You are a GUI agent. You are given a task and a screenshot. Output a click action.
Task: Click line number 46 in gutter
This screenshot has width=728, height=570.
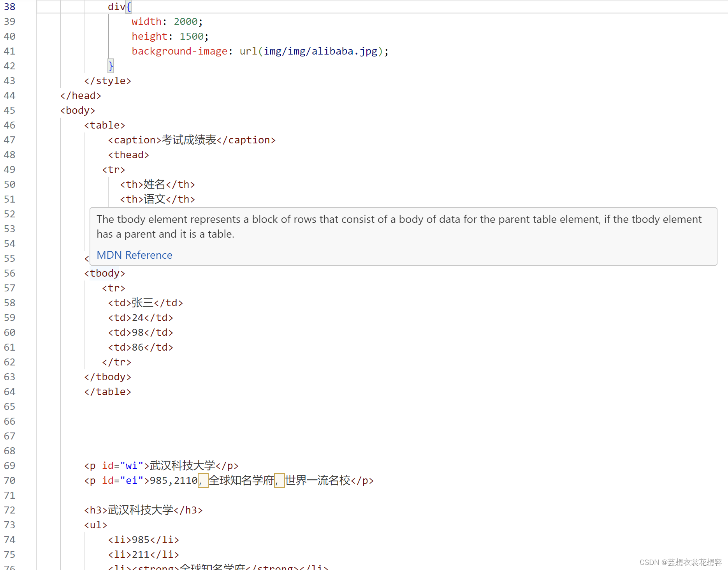click(x=10, y=125)
